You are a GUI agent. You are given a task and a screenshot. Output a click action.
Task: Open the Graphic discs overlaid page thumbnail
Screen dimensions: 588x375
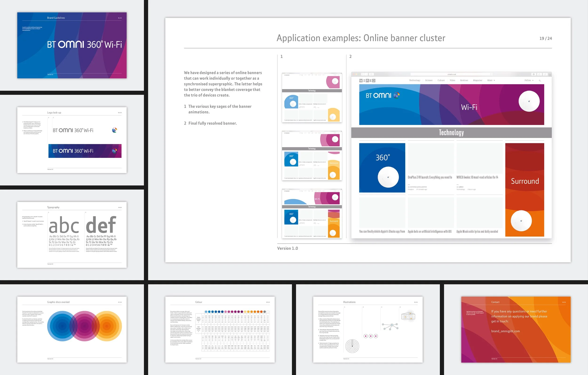pos(72,329)
